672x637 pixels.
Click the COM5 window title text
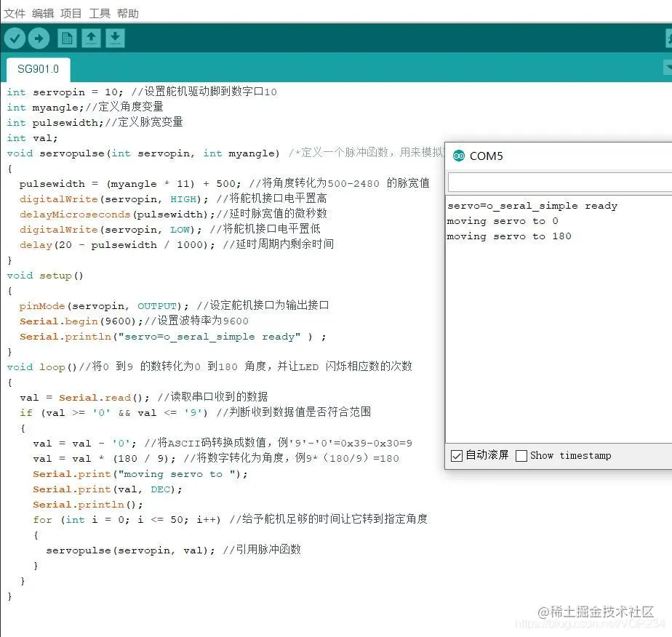pyautogui.click(x=486, y=156)
